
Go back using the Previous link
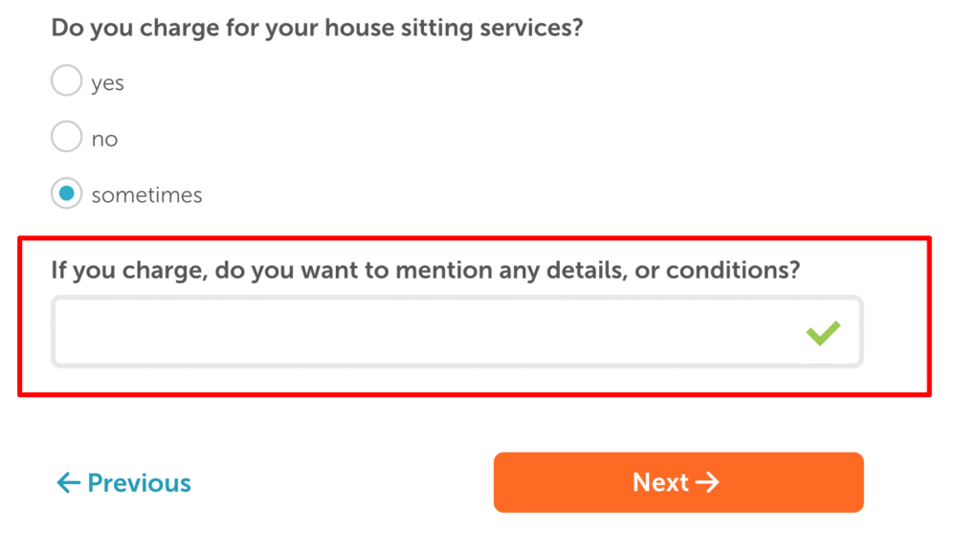coord(123,483)
